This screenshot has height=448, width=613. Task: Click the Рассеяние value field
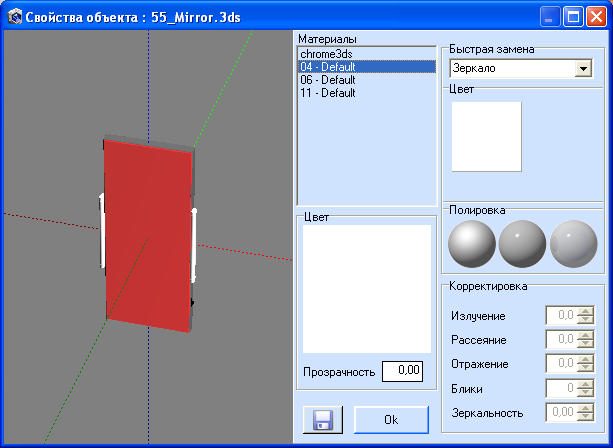(x=561, y=339)
